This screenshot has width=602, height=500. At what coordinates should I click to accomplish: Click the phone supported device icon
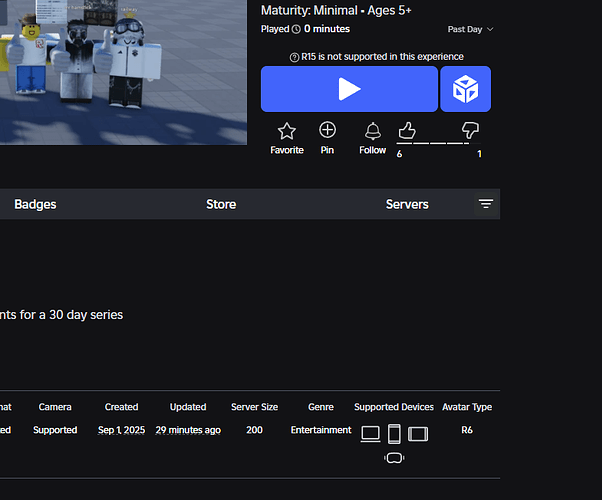[394, 434]
